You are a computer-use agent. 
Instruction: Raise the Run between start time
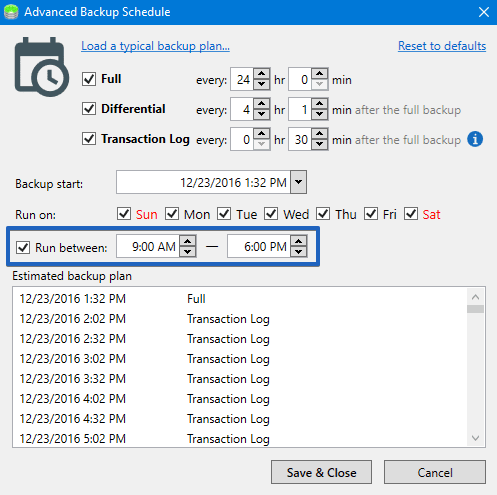[x=188, y=241]
